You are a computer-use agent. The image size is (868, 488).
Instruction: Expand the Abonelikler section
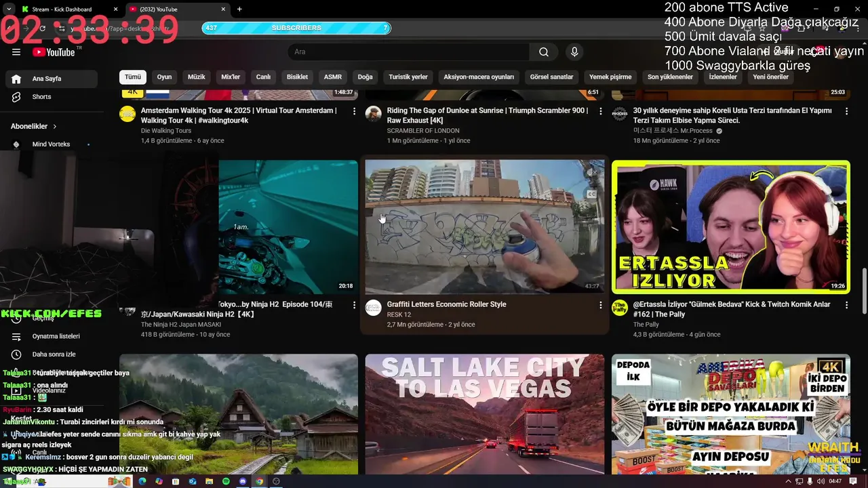(34, 126)
